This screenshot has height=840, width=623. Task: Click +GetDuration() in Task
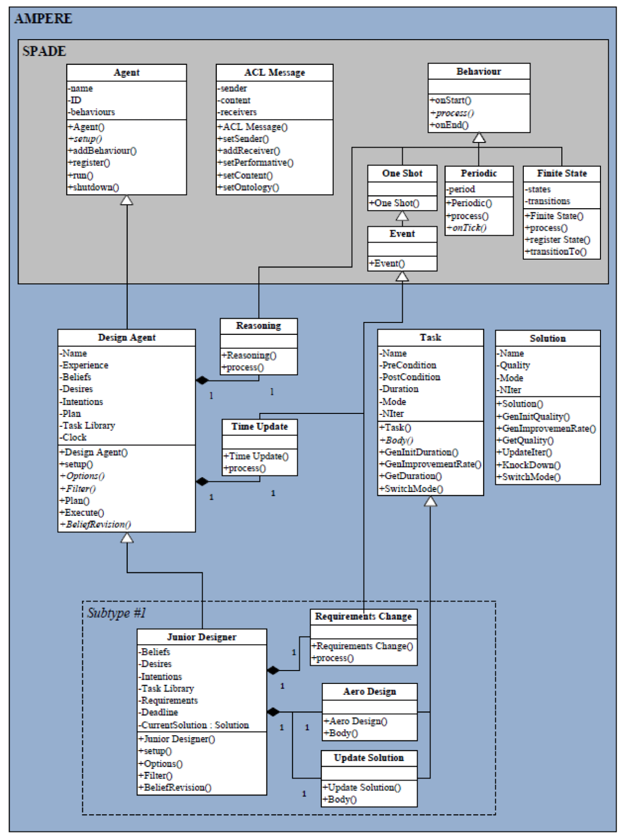(410, 476)
